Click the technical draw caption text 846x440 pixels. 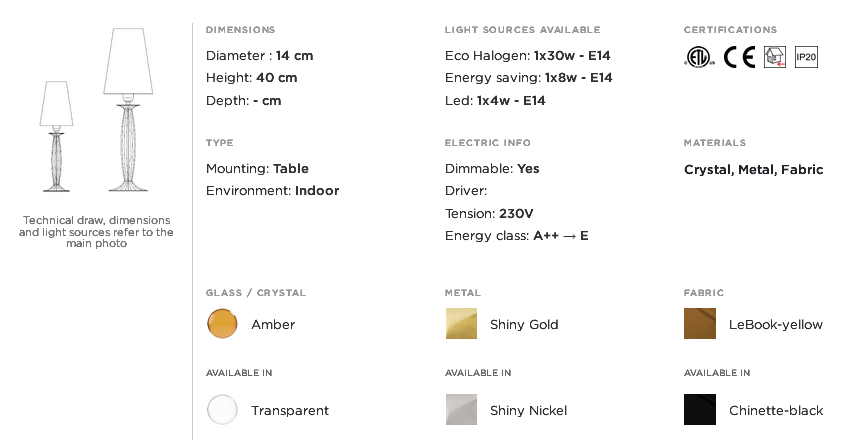(96, 232)
